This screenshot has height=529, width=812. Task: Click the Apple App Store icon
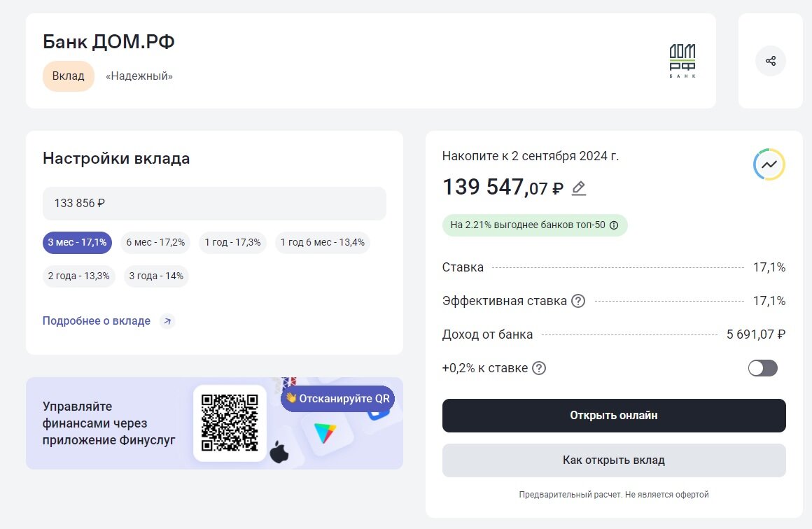click(279, 451)
